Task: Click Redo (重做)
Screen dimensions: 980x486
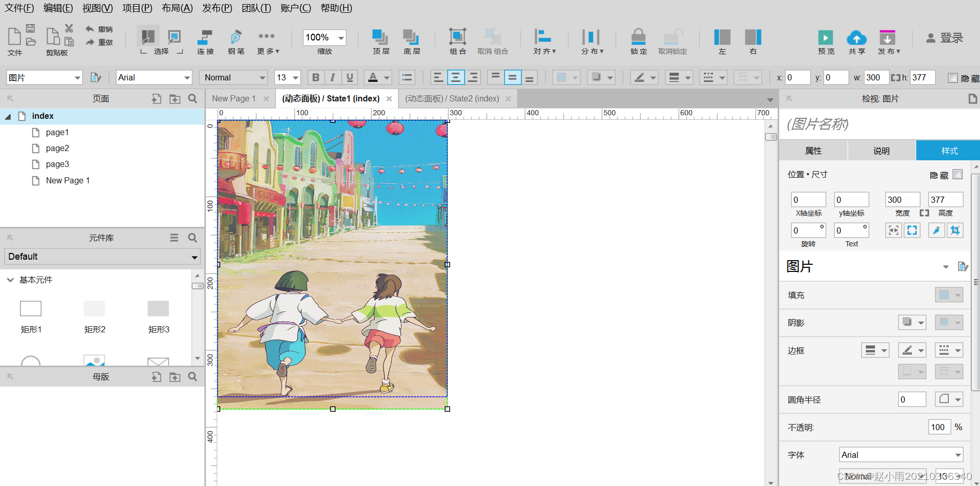Action: [99, 43]
